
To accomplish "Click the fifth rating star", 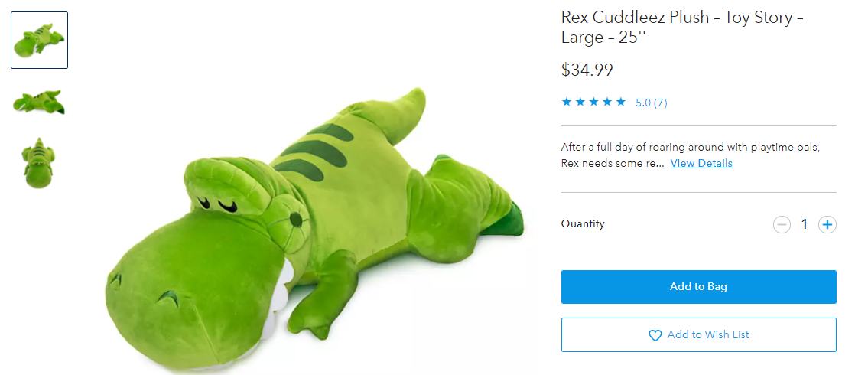I will tap(621, 102).
